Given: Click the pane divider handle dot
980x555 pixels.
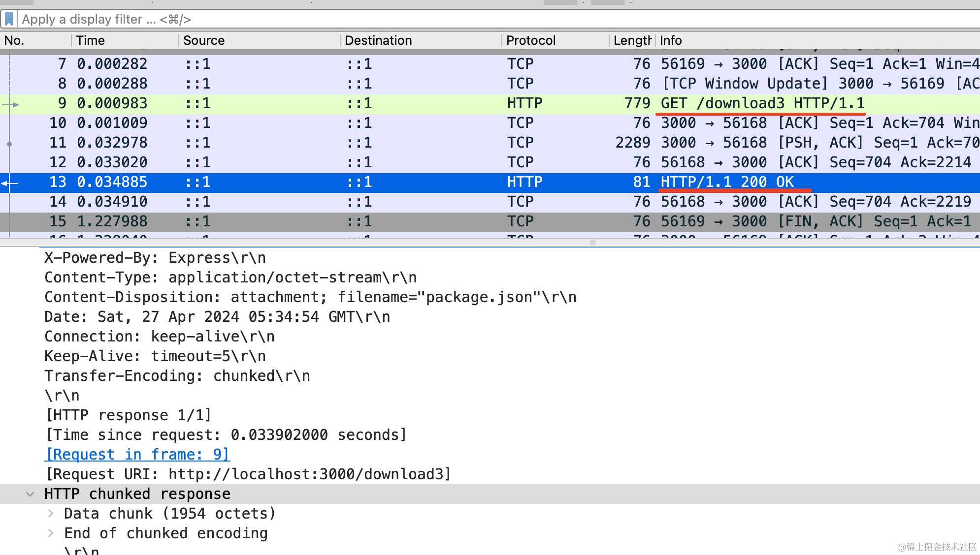Looking at the screenshot, I should (593, 243).
